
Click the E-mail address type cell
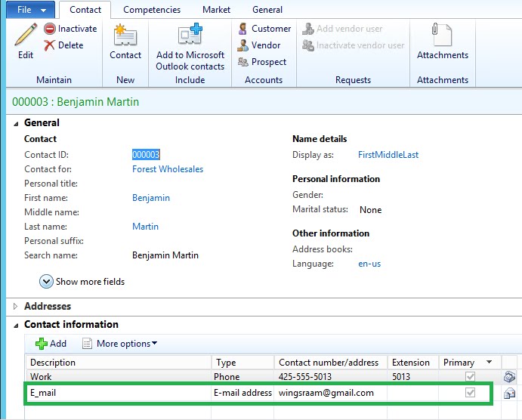coord(242,393)
